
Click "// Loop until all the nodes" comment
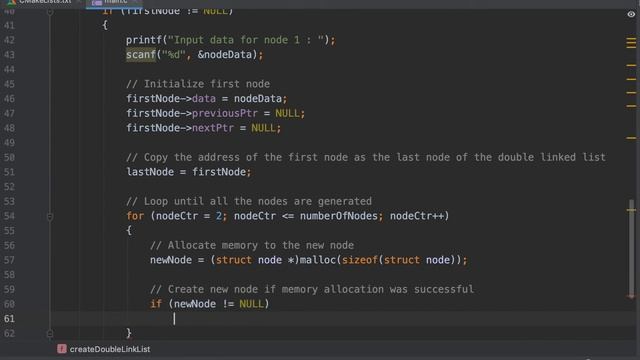pos(249,202)
